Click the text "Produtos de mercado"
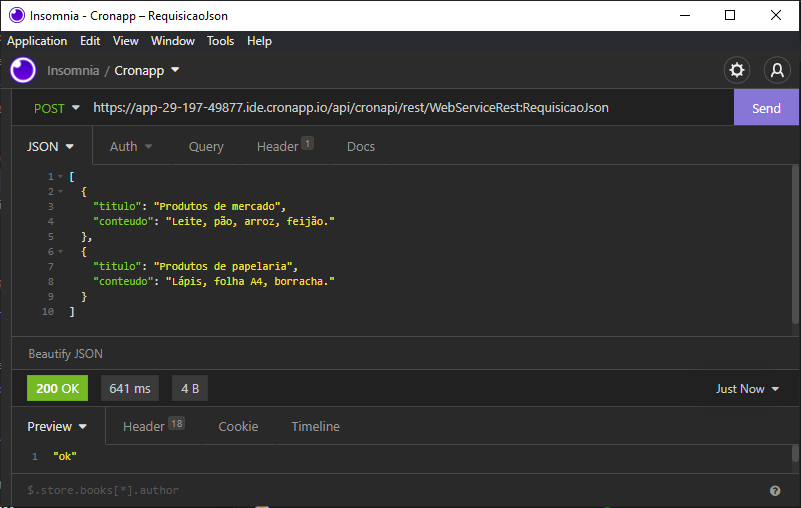 [x=217, y=206]
